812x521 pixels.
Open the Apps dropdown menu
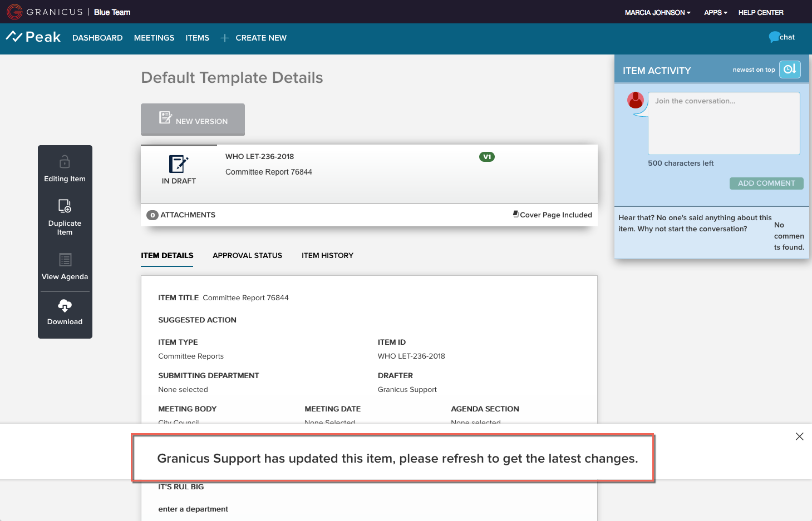[x=715, y=12]
